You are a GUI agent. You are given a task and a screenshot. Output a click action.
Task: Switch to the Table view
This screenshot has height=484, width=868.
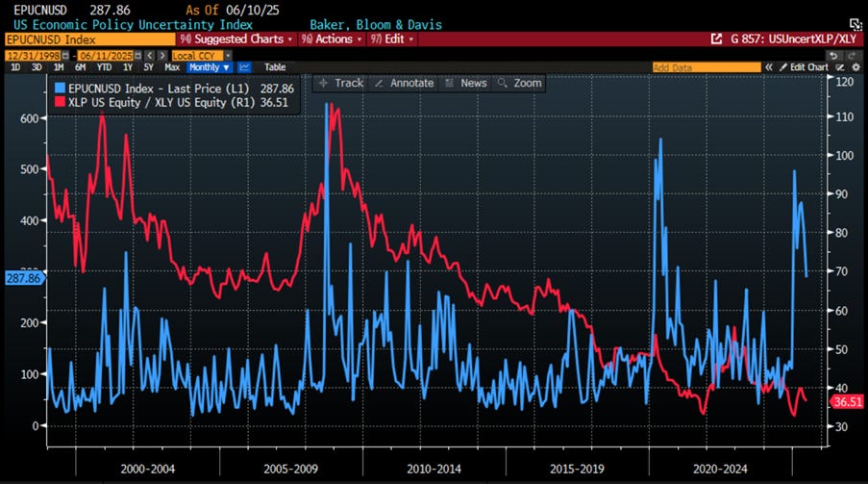click(275, 67)
